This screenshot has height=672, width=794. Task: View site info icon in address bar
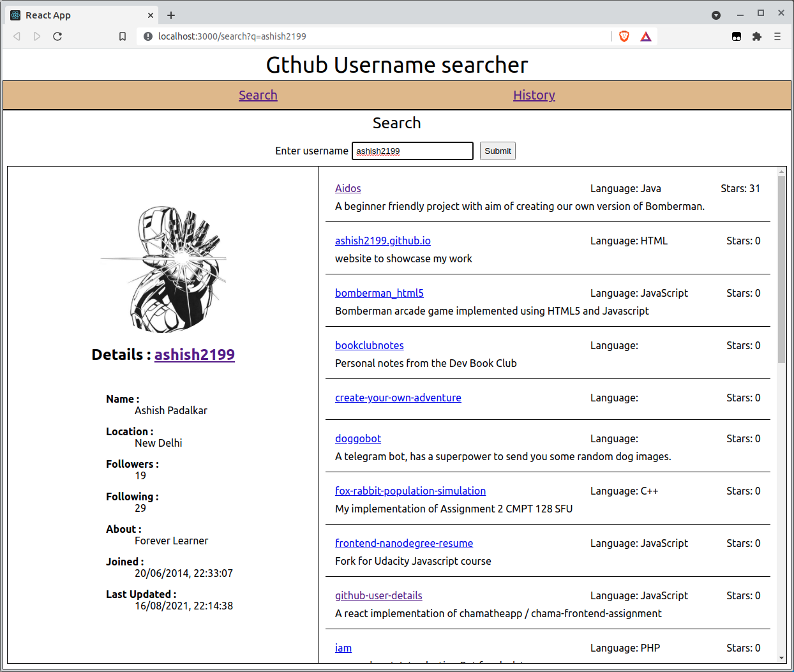(x=148, y=36)
